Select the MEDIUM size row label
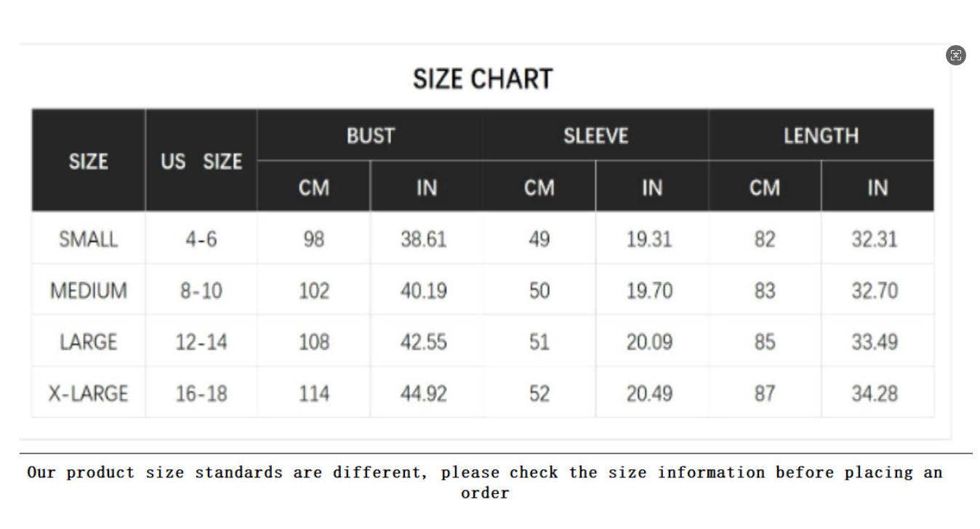The width and height of the screenshot is (980, 529). [88, 291]
